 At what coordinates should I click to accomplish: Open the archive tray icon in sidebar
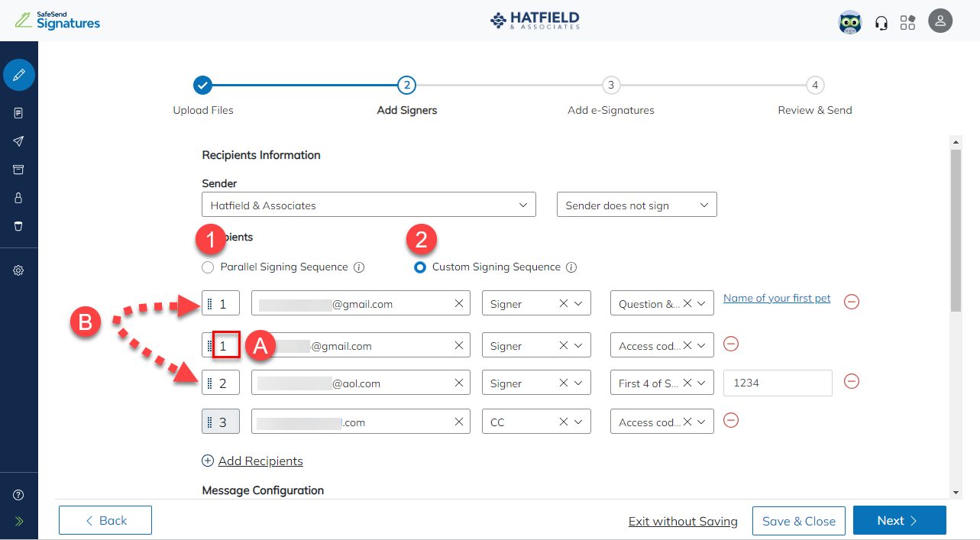tap(19, 169)
